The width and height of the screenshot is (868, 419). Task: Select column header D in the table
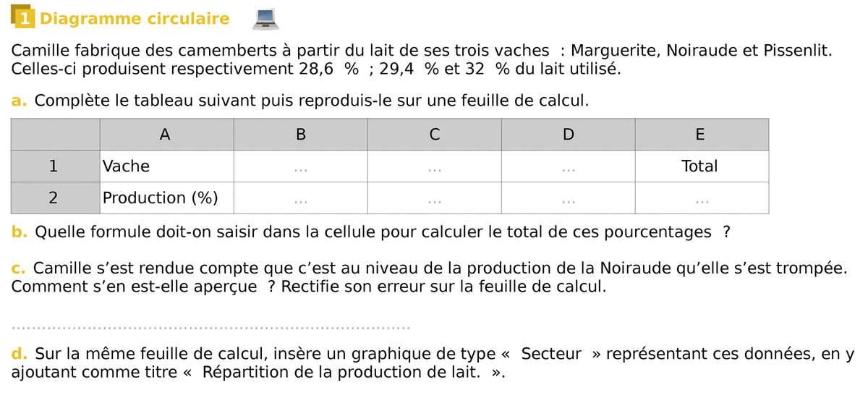click(568, 134)
